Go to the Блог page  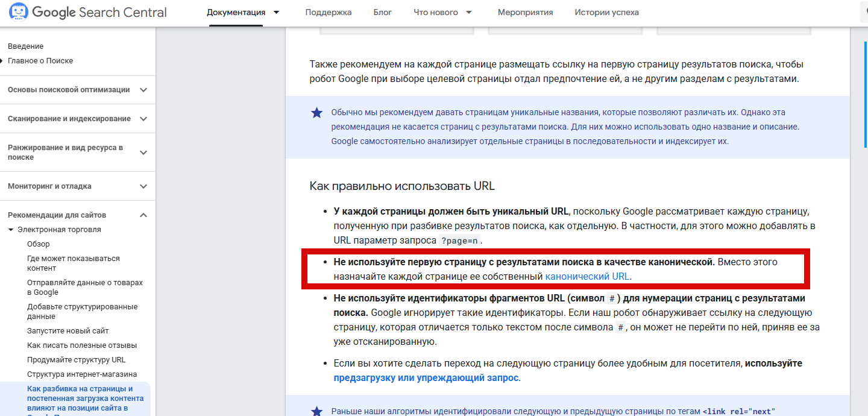[382, 12]
